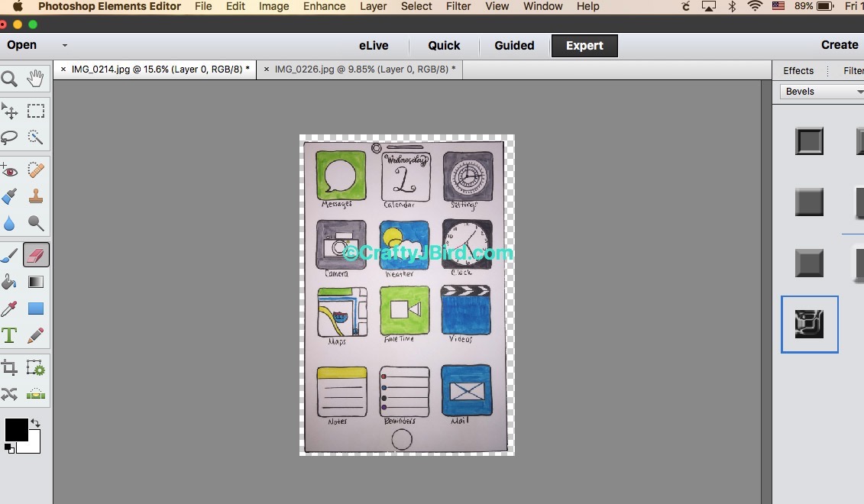Select the Horizontal Type tool

(9, 335)
